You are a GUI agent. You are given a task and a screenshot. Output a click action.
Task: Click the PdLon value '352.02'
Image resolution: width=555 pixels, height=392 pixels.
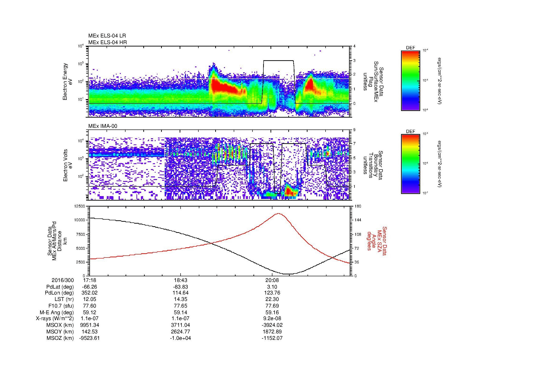(x=89, y=293)
